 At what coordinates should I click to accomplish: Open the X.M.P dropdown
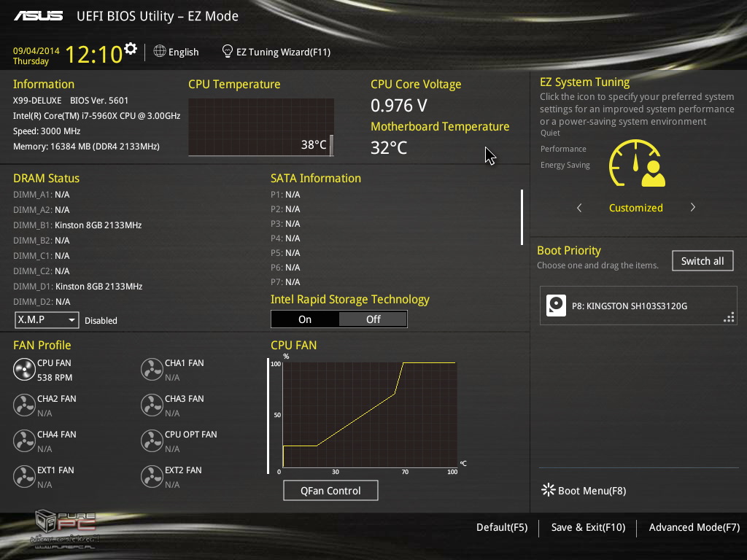point(47,320)
